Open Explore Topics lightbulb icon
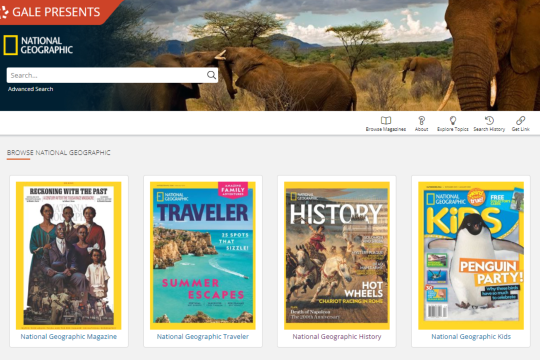540x360 pixels. 453,120
